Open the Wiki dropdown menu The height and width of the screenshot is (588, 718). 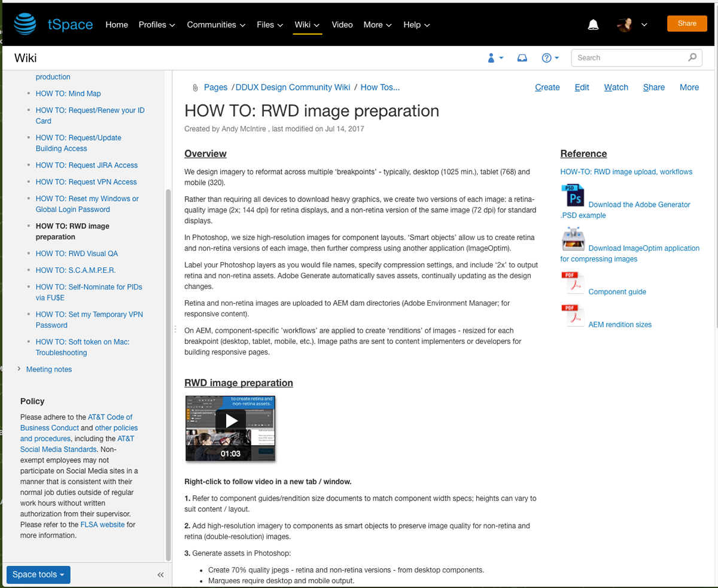[x=308, y=25]
